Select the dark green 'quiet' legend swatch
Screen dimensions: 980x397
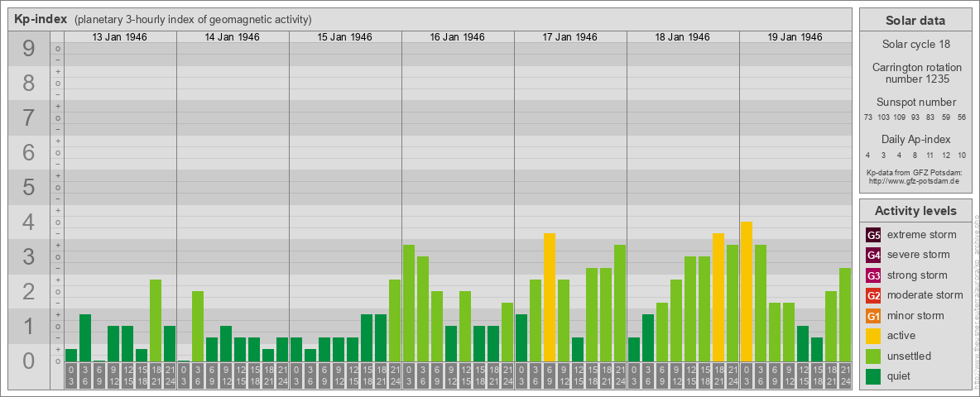tap(873, 375)
